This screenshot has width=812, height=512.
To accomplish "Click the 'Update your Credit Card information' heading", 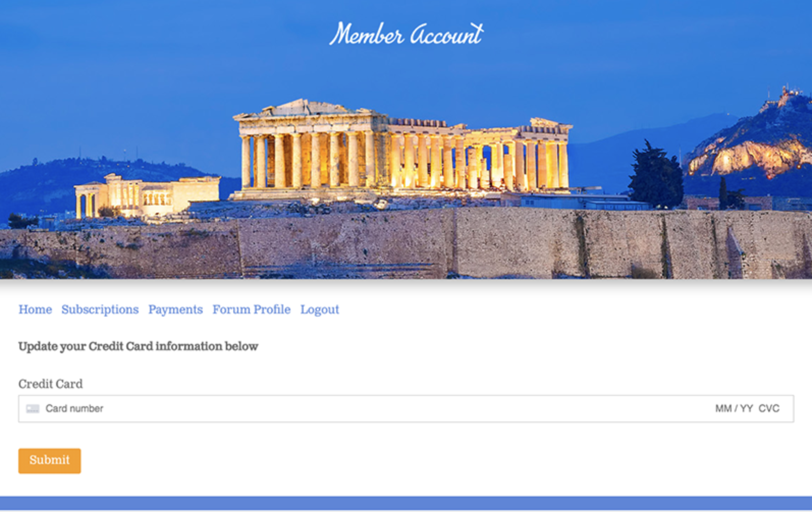I will pos(138,347).
